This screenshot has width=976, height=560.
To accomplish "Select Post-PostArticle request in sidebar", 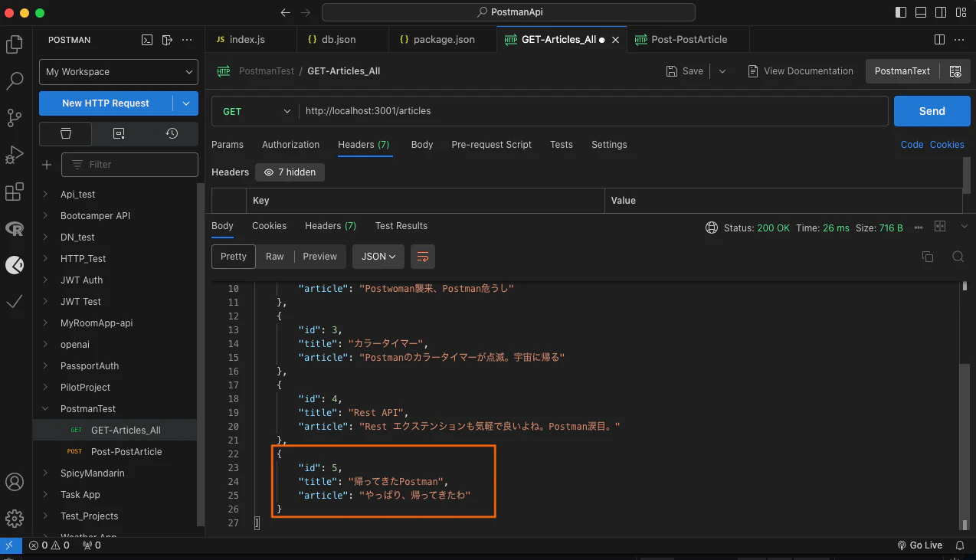I will click(x=126, y=452).
